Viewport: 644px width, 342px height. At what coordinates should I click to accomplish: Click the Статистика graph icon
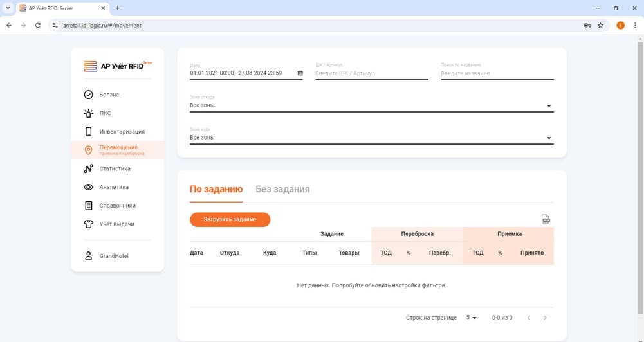89,169
